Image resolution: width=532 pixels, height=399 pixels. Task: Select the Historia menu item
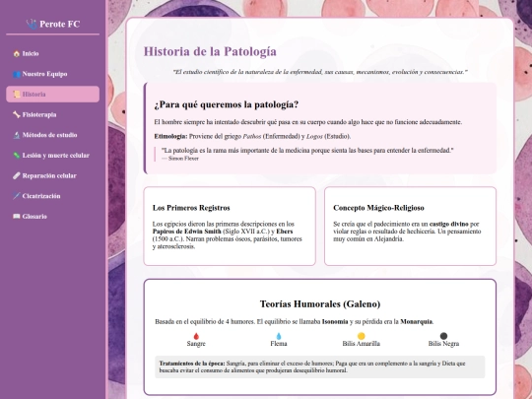click(x=52, y=95)
